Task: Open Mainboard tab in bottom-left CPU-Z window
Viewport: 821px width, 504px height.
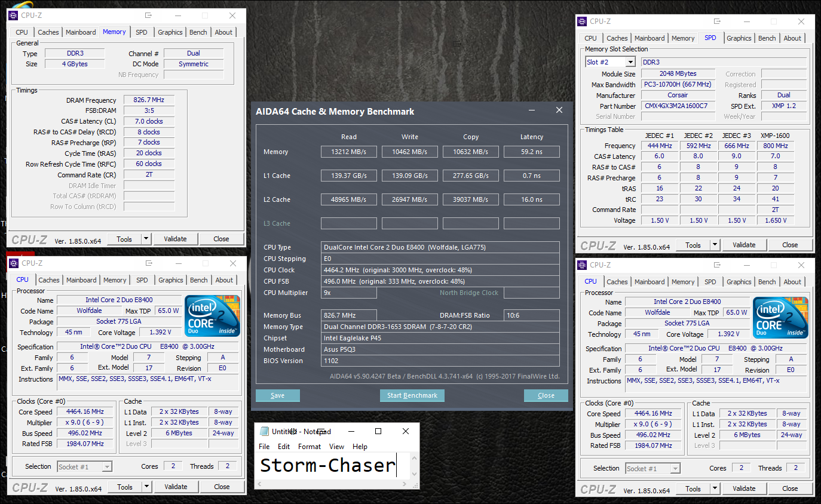Action: pos(81,280)
